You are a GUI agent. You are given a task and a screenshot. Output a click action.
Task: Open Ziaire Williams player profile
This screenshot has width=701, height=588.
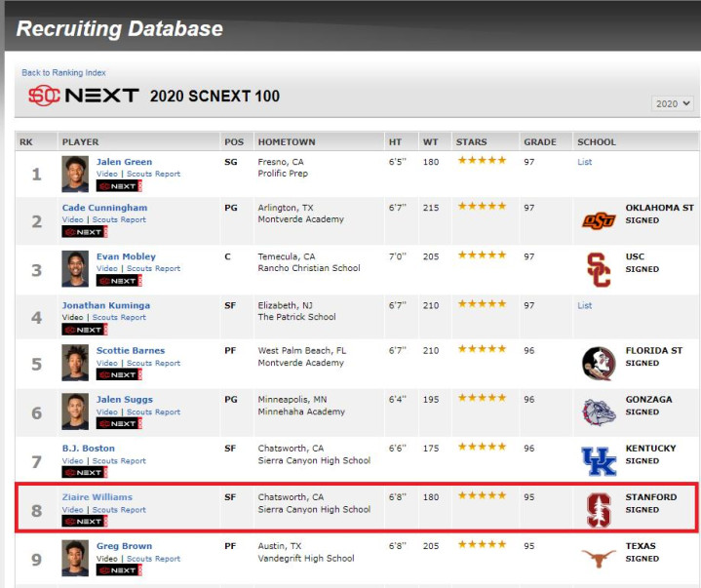(97, 496)
